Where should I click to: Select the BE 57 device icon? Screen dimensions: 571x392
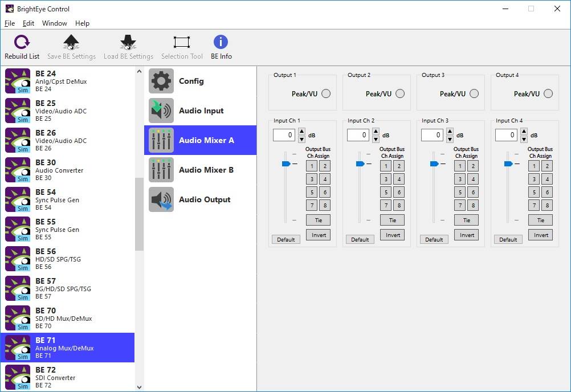click(x=18, y=289)
